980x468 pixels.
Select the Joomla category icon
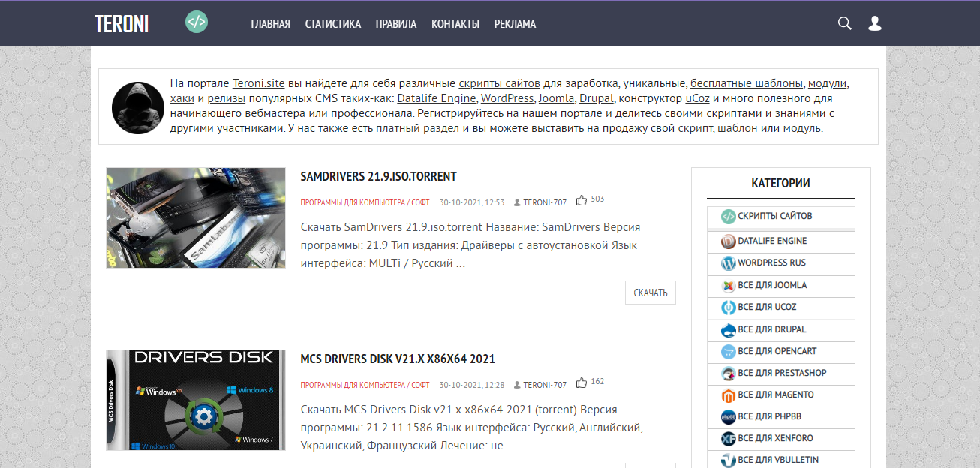tap(728, 285)
